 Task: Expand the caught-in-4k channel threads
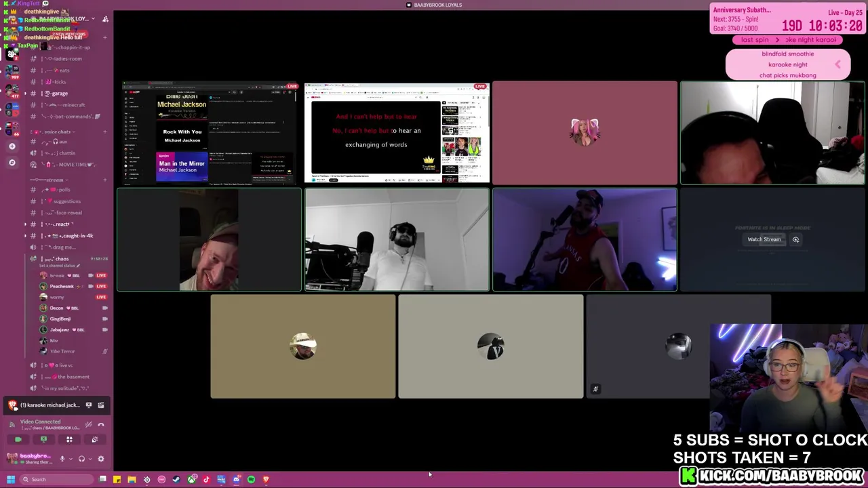point(26,236)
